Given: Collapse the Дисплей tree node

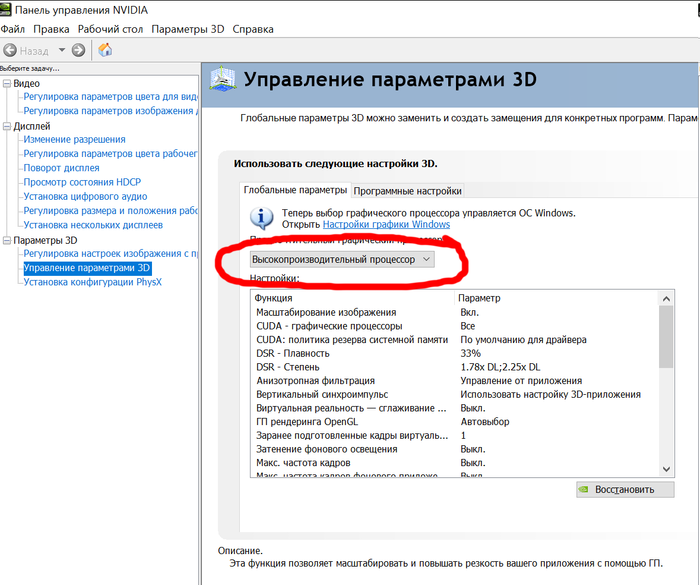Looking at the screenshot, I should pos(7,126).
